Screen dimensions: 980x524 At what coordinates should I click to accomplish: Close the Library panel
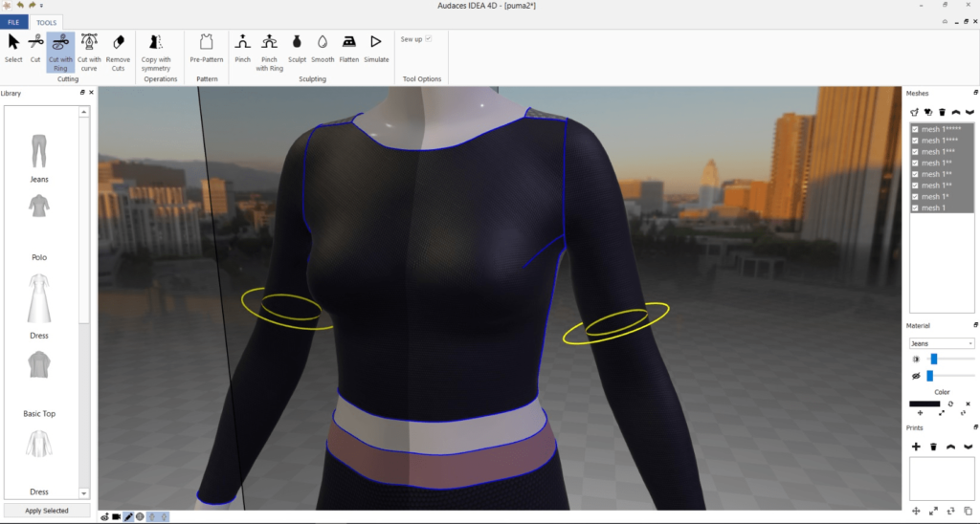click(x=91, y=93)
